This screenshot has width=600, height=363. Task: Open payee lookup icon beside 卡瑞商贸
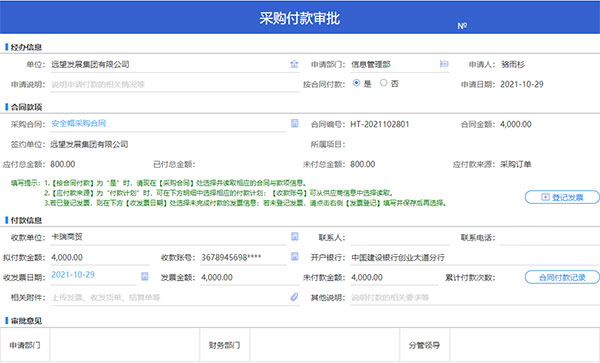click(295, 236)
